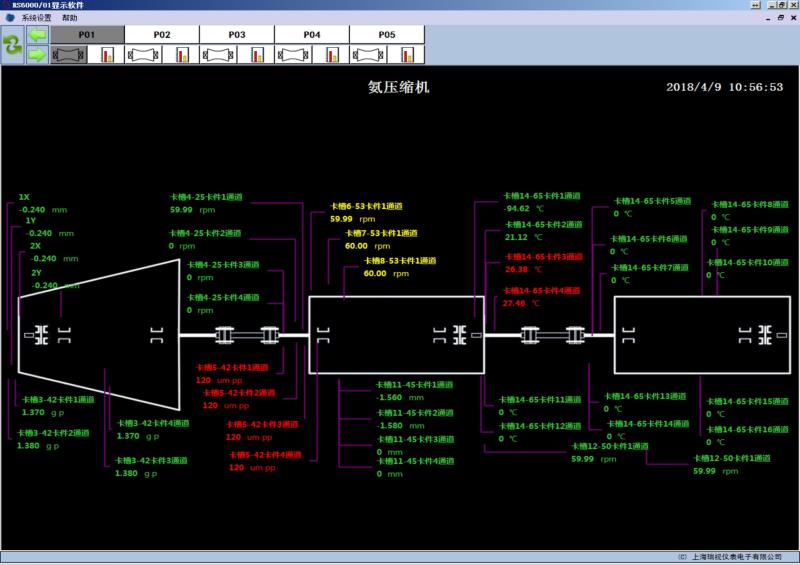Switch to the P03 tab
Image resolution: width=800 pixels, height=565 pixels.
[x=237, y=35]
